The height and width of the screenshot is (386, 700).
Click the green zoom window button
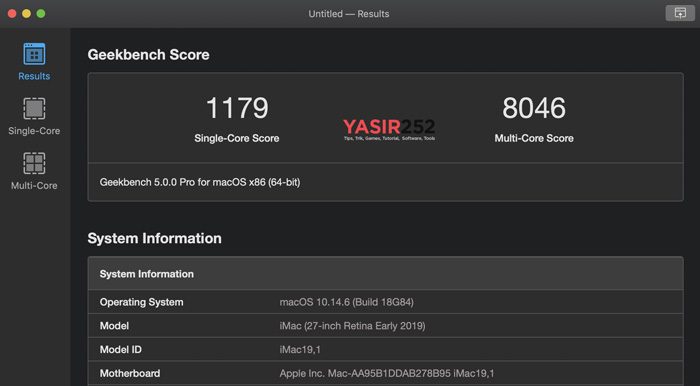[x=41, y=14]
